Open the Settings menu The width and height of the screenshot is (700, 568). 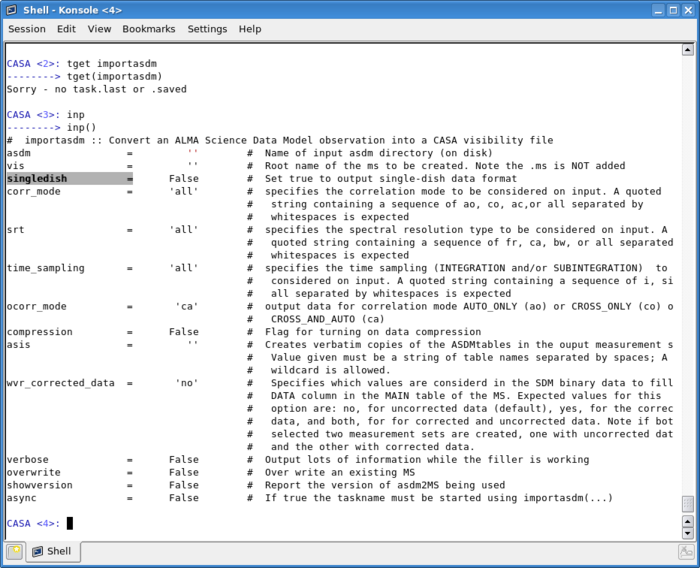coord(207,29)
